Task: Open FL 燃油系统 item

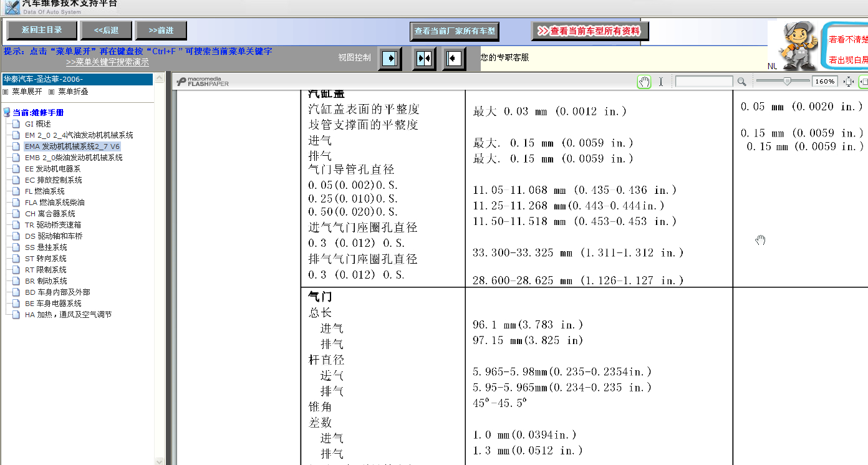Action: [45, 191]
